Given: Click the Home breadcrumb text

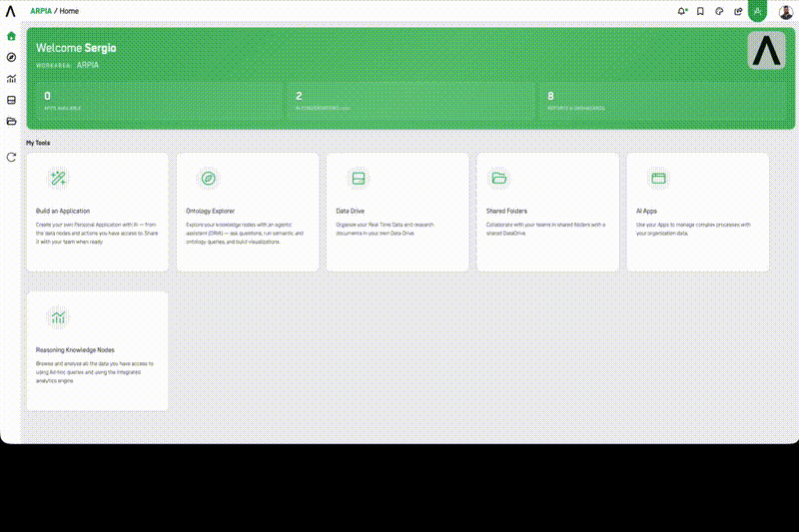Looking at the screenshot, I should 69,11.
